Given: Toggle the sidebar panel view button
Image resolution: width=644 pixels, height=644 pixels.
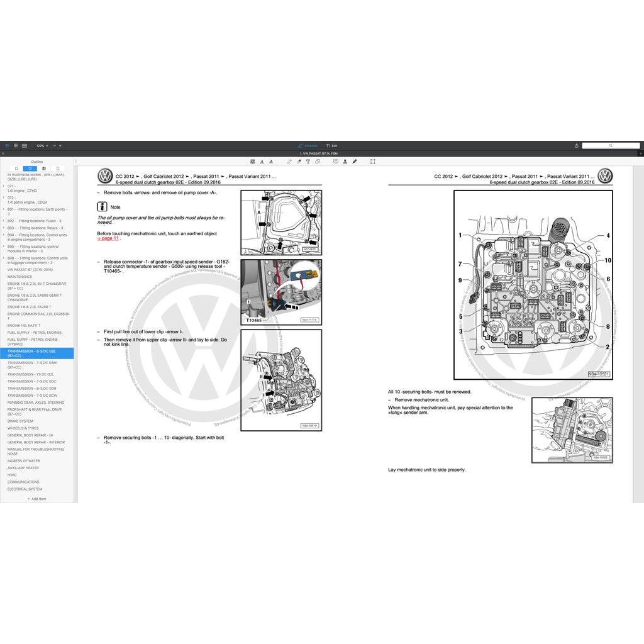Looking at the screenshot, I should coord(8,145).
